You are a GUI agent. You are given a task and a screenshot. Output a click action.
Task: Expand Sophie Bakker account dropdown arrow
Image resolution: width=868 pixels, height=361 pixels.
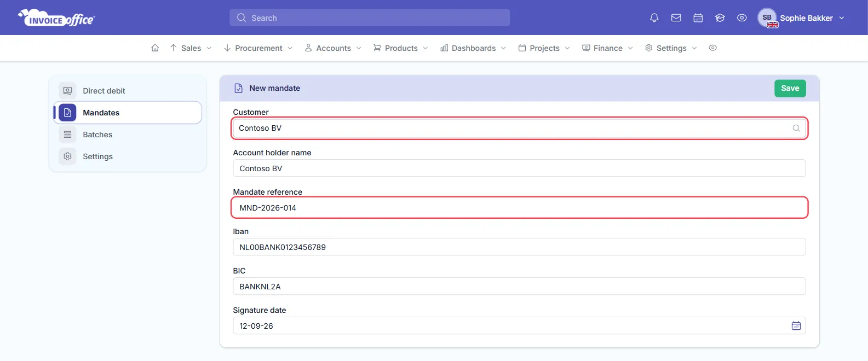842,18
